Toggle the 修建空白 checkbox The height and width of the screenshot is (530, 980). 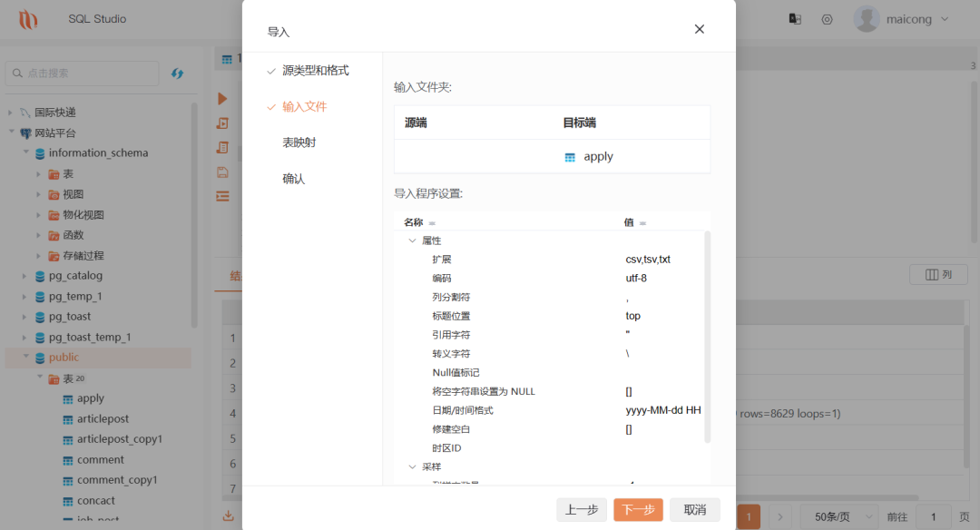(629, 429)
